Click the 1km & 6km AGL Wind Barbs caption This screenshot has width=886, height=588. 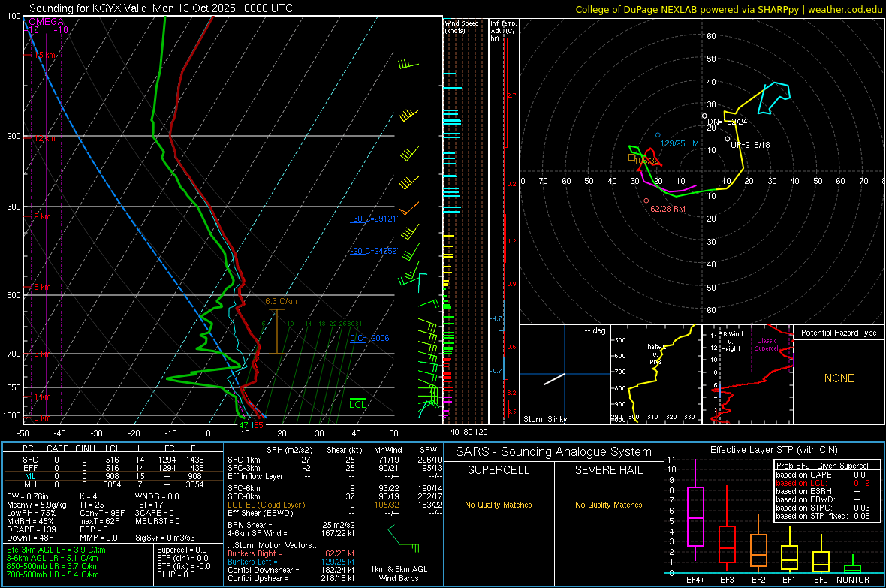399,574
